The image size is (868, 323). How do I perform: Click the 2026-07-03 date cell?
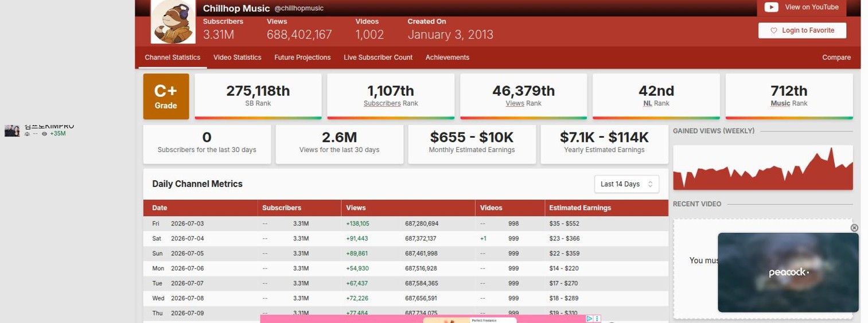pos(187,224)
